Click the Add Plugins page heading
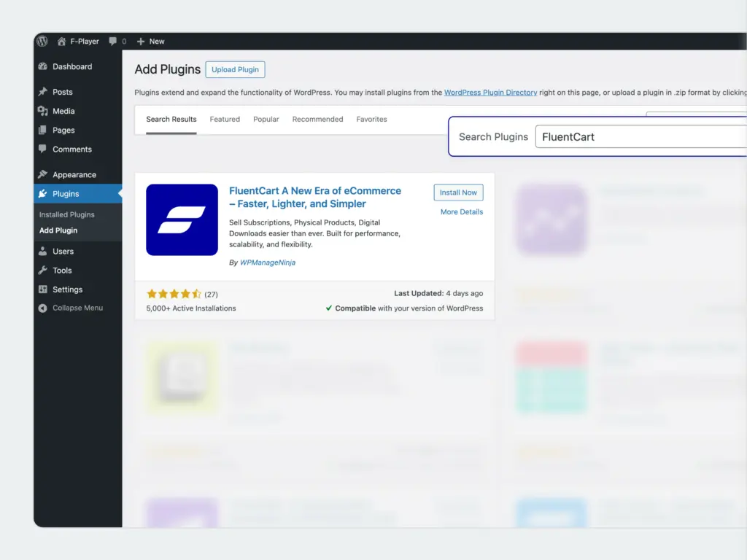The height and width of the screenshot is (560, 747). [167, 69]
